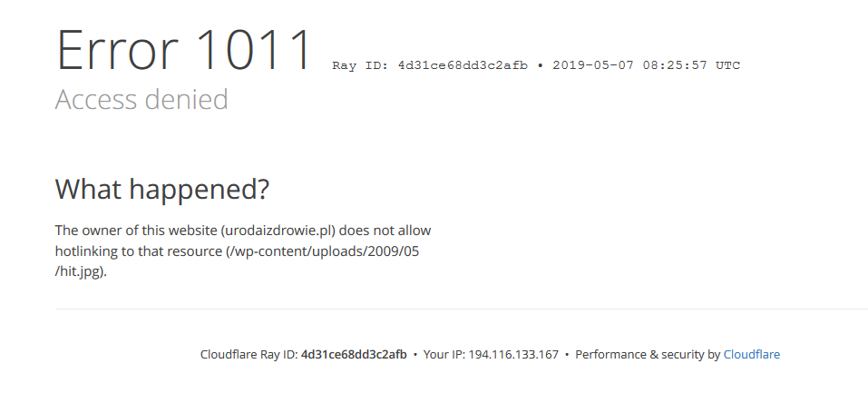
Task: Click the word "hotlinking" in the explanation
Action: 89,251
